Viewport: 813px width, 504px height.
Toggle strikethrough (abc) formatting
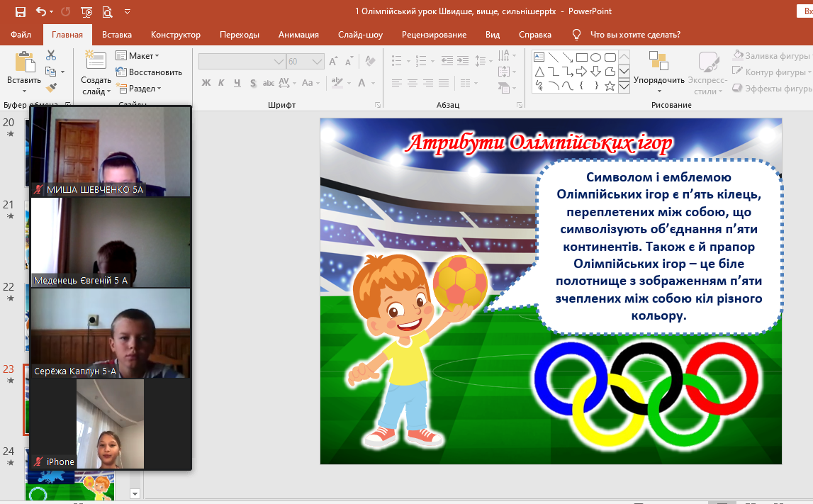pos(269,83)
